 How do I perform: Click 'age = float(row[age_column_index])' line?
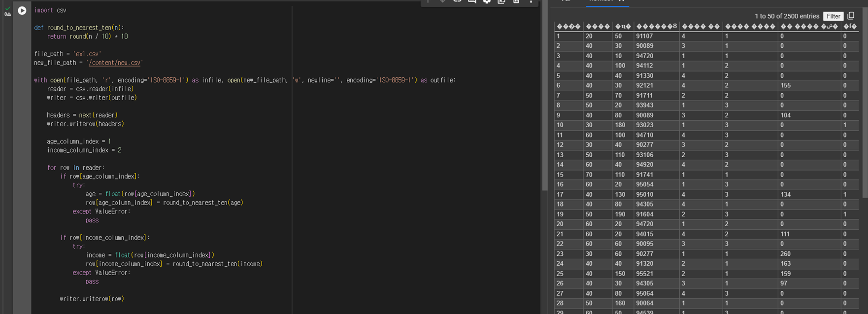[140, 194]
